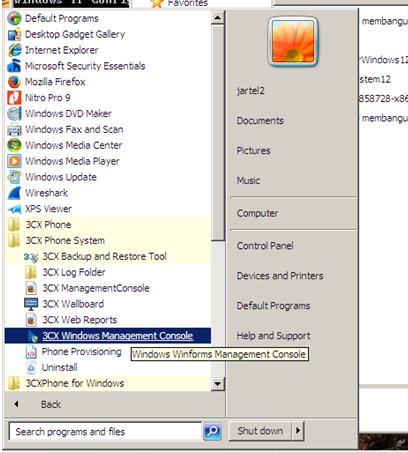The width and height of the screenshot is (408, 453).
Task: Click the Phone Provisioning icon
Action: click(x=31, y=352)
